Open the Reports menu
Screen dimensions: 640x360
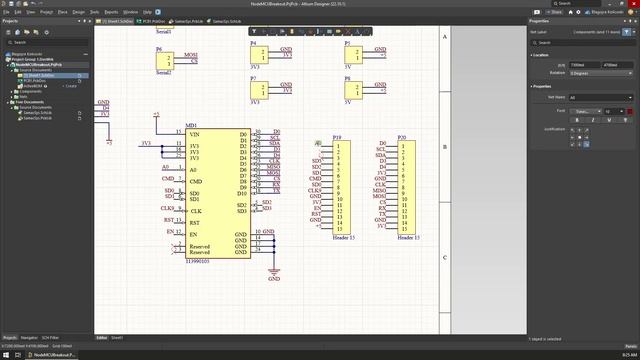[x=111, y=12]
